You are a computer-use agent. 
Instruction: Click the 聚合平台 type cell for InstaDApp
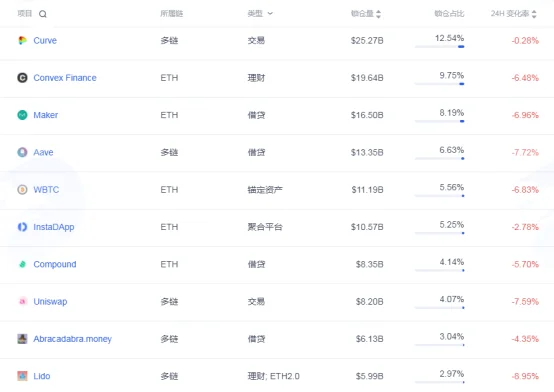coord(265,227)
